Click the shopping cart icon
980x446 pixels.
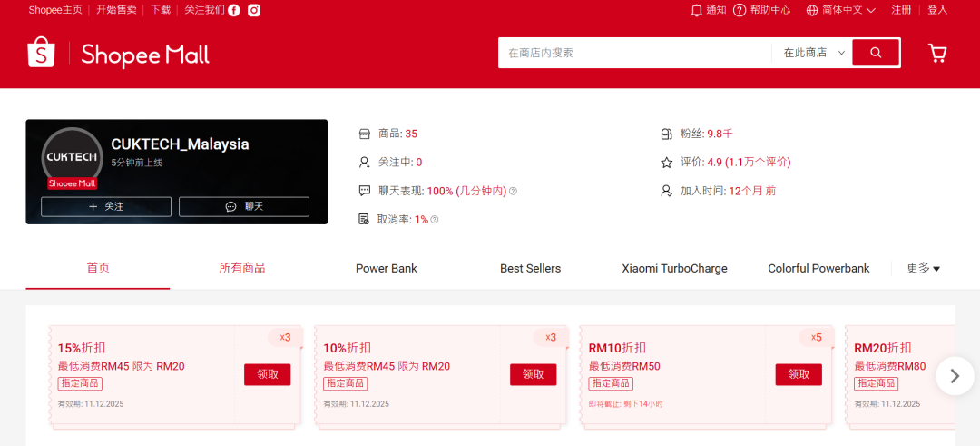click(x=937, y=53)
